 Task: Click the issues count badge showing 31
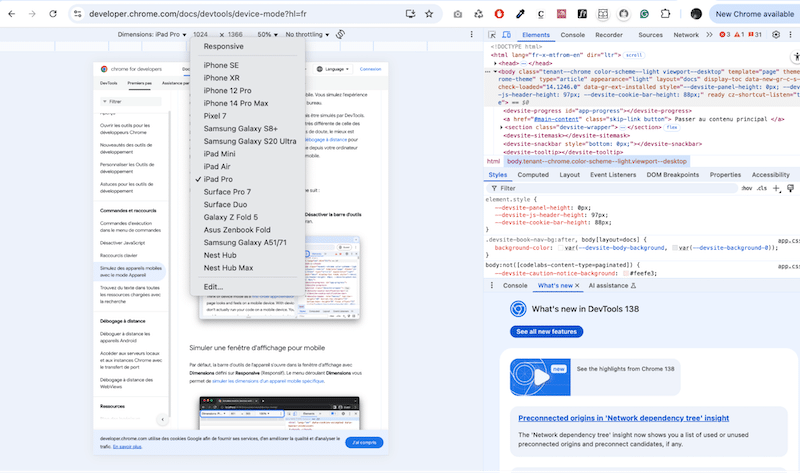tap(755, 35)
